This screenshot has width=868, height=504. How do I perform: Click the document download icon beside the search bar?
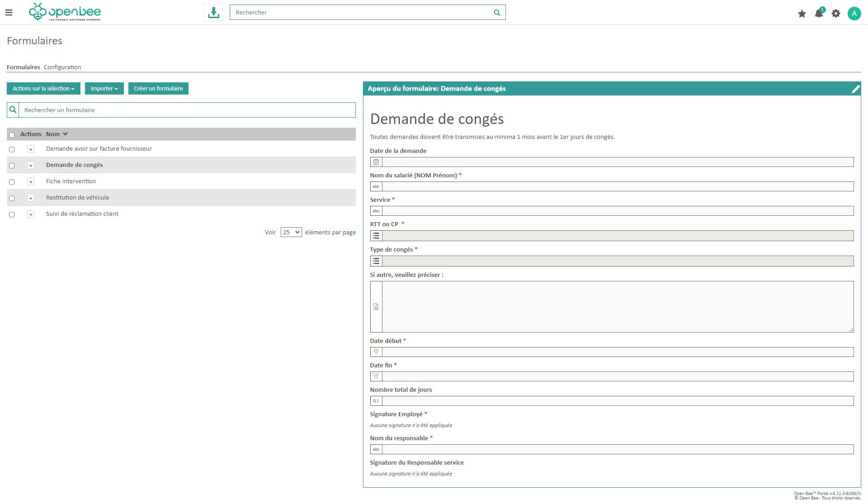212,12
